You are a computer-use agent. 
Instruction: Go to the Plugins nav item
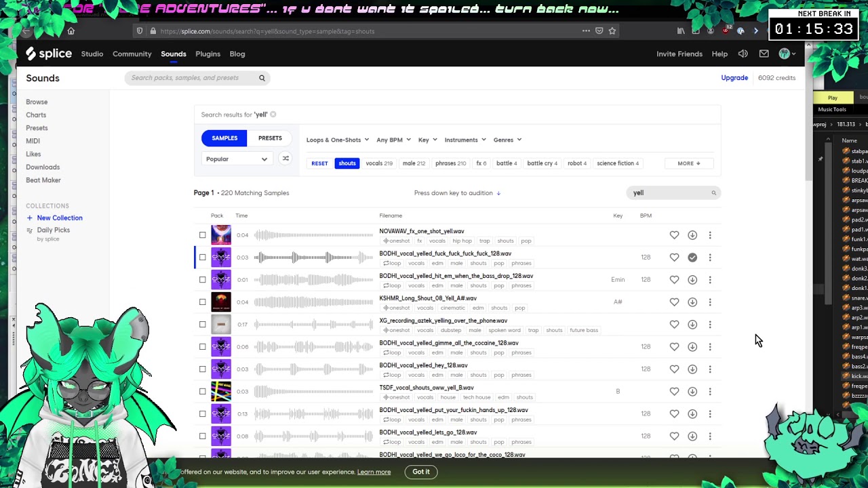(208, 54)
